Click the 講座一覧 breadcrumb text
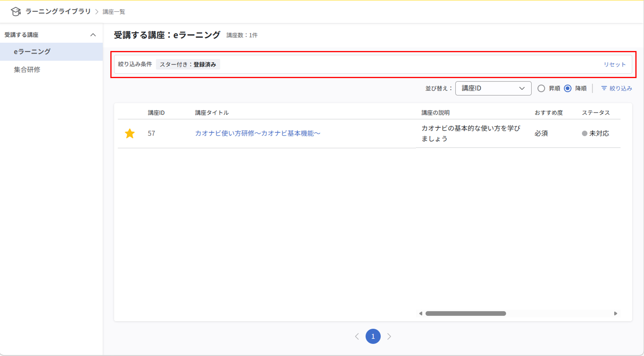 pos(114,12)
